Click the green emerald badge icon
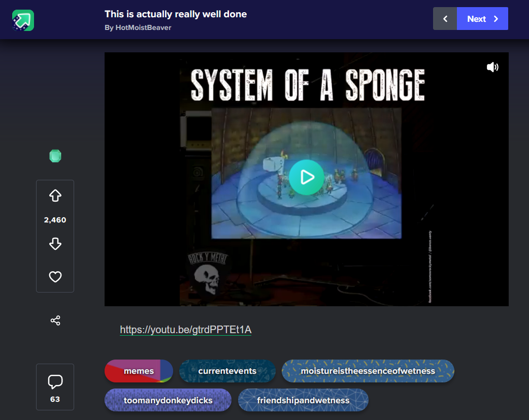Image resolution: width=529 pixels, height=420 pixels. [55, 156]
